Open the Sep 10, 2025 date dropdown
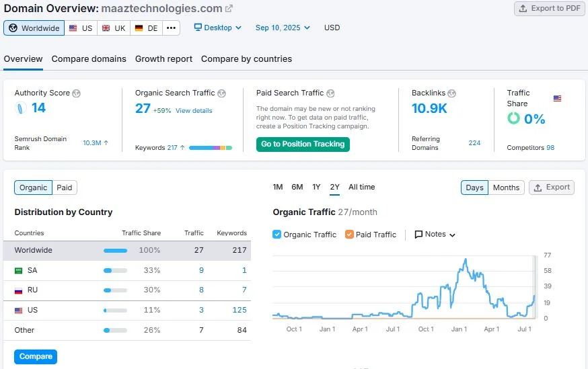This screenshot has width=588, height=369. (283, 28)
